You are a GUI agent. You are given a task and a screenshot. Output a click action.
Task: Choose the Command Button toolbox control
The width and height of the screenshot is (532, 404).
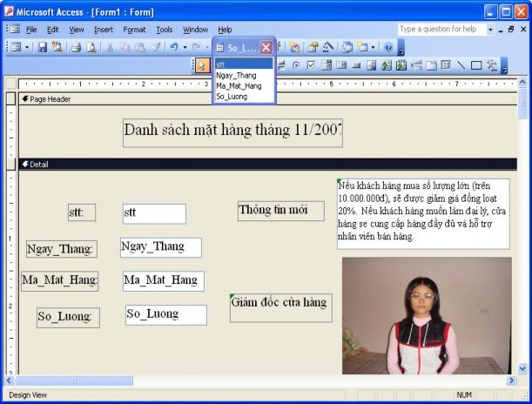point(356,65)
